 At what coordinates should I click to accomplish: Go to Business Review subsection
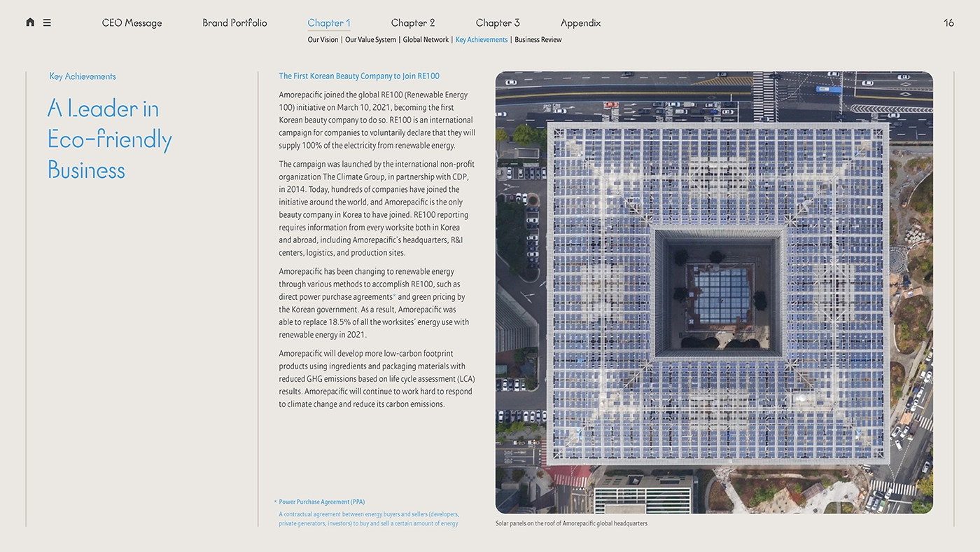click(538, 40)
